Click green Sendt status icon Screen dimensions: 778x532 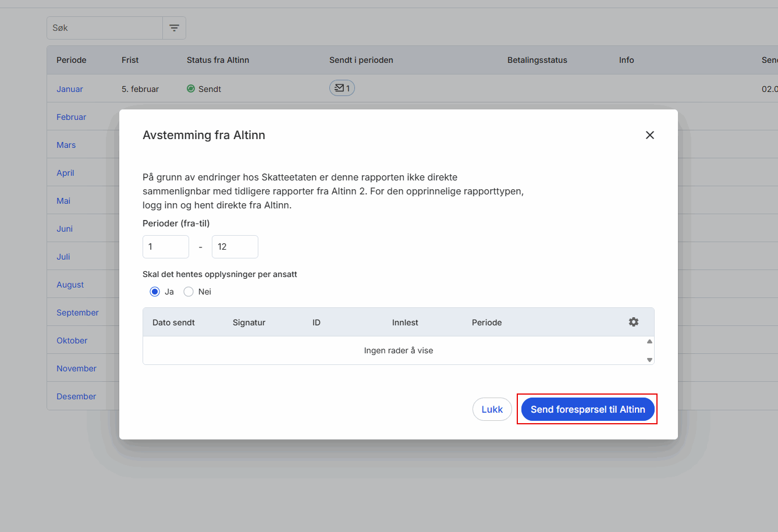tap(191, 88)
